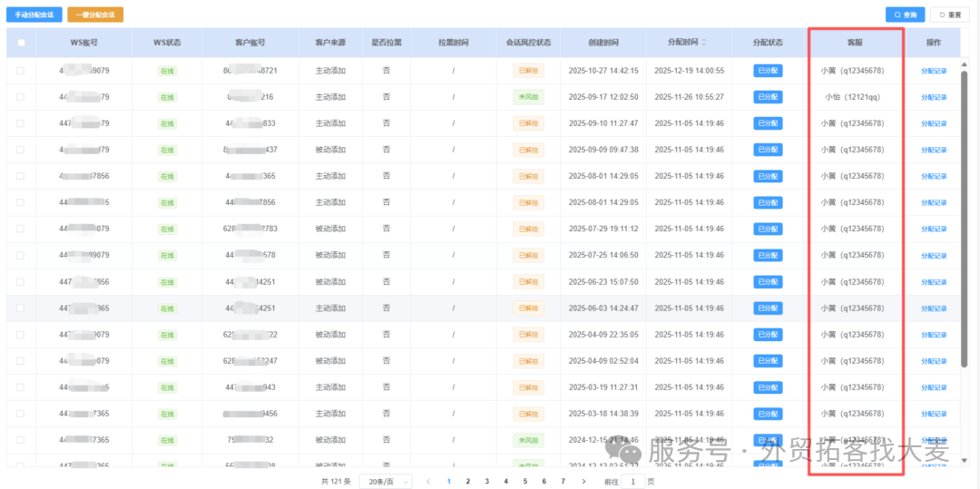This screenshot has height=489, width=980.
Task: Check the row created 2025-07-25 14:06:50
Action: (21, 255)
